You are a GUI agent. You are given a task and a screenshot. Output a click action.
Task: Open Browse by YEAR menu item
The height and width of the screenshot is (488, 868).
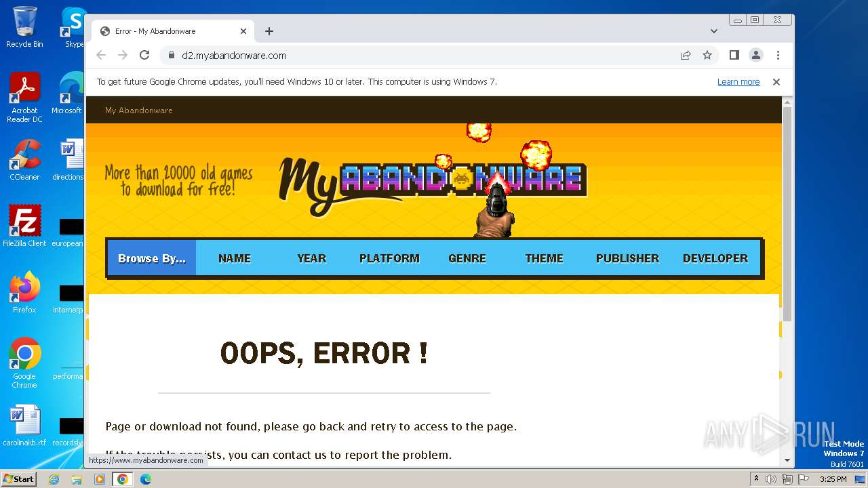click(x=312, y=258)
